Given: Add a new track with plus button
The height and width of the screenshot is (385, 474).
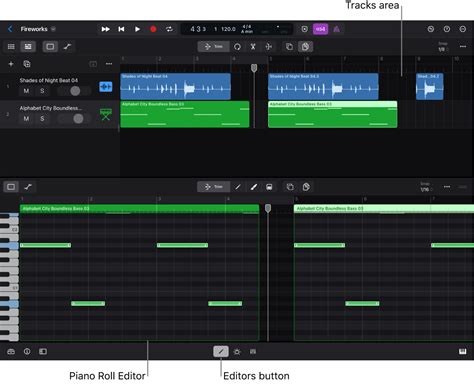Looking at the screenshot, I should 11,64.
